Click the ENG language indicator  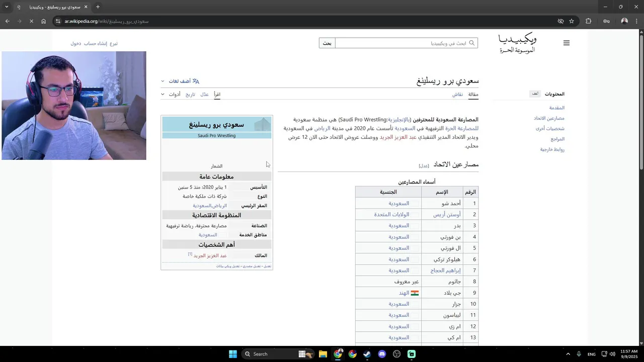click(x=592, y=354)
